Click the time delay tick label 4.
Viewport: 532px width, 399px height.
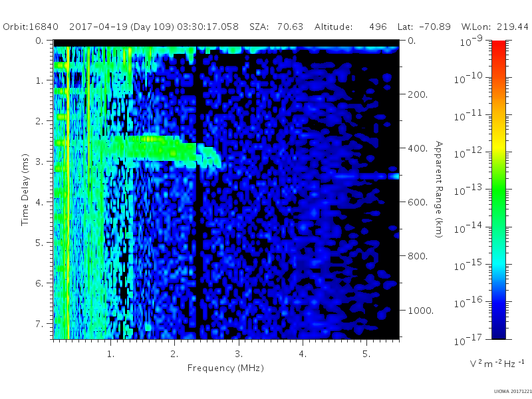tap(40, 202)
